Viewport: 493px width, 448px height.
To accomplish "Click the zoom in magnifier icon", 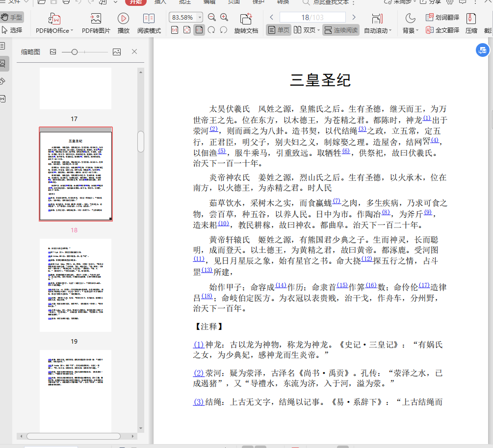I will (x=224, y=18).
